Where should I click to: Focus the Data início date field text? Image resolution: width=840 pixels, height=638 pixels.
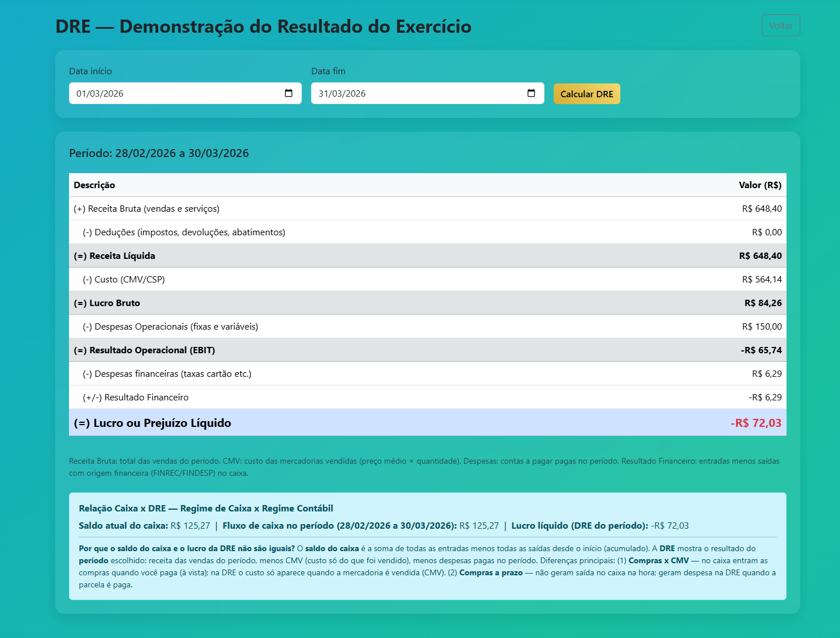[100, 94]
